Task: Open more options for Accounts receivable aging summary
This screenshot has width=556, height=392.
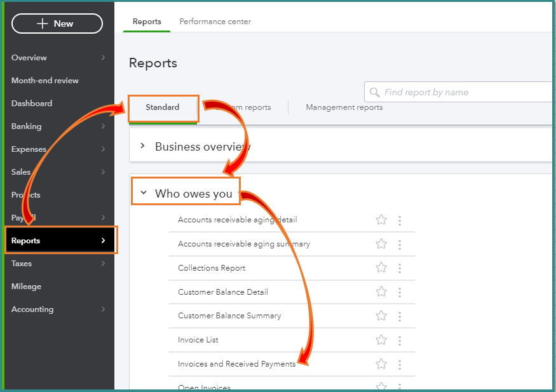Action: (x=400, y=244)
